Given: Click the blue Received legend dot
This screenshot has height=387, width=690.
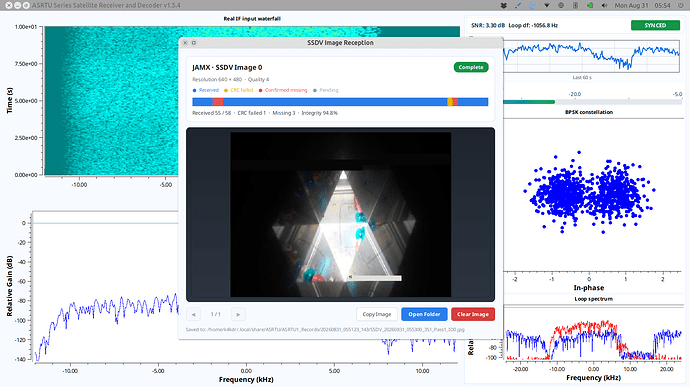Looking at the screenshot, I should pos(195,90).
